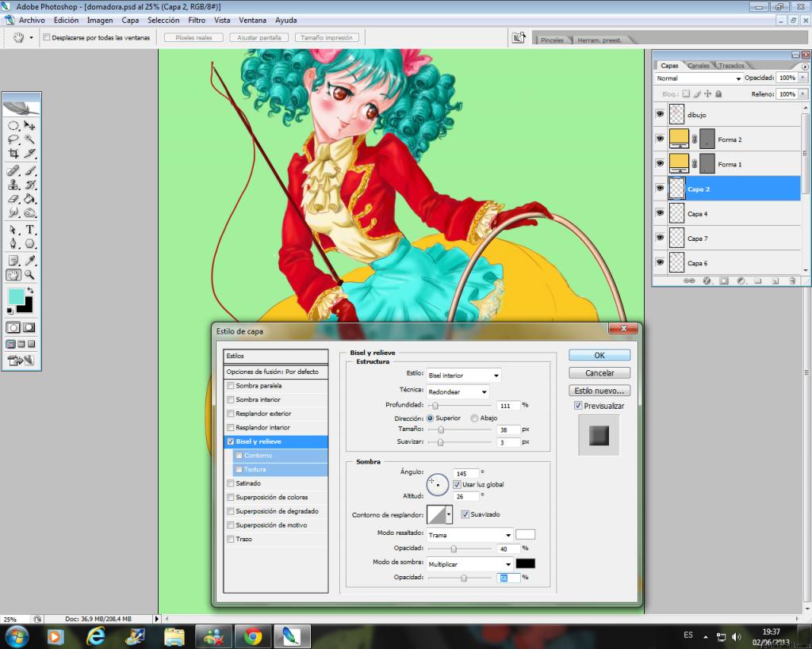The height and width of the screenshot is (649, 812).
Task: Open the Técnica dropdown (Redondear)
Action: (458, 391)
